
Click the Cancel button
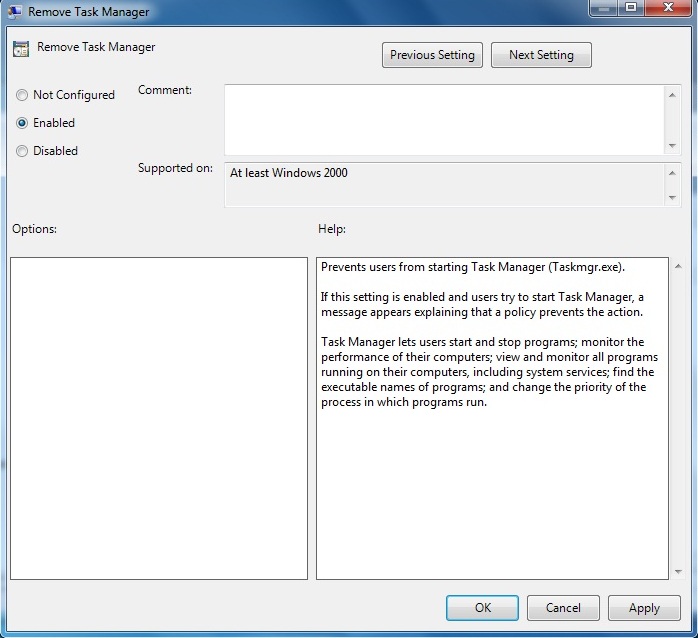coord(563,608)
